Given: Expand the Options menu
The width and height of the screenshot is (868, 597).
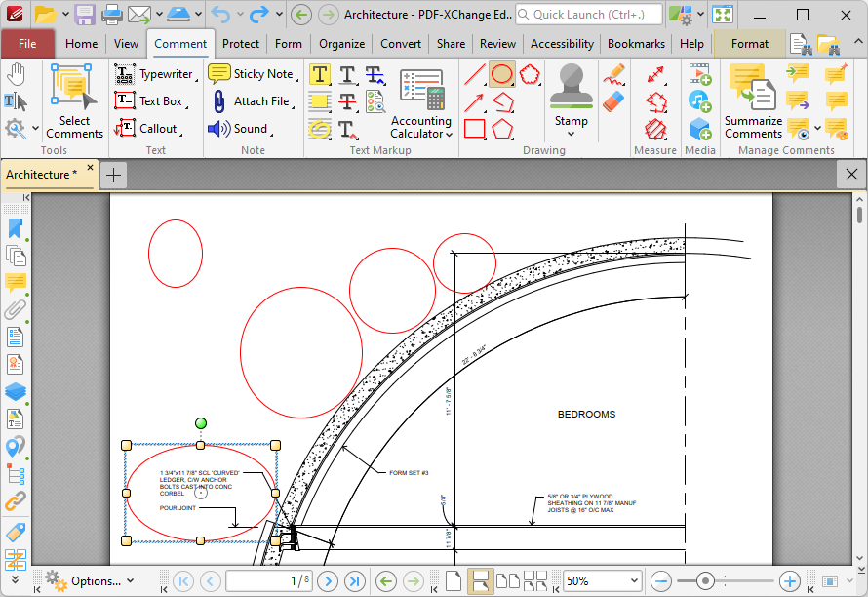Looking at the screenshot, I should pos(90,581).
